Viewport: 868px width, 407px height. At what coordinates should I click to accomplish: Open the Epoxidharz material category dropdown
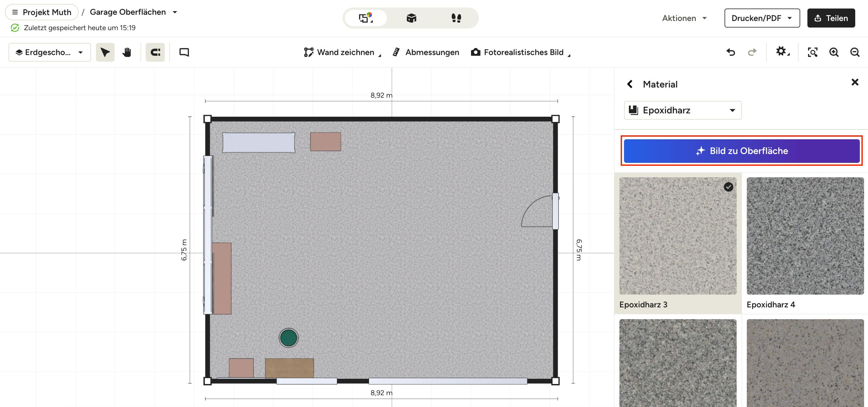[x=683, y=110]
